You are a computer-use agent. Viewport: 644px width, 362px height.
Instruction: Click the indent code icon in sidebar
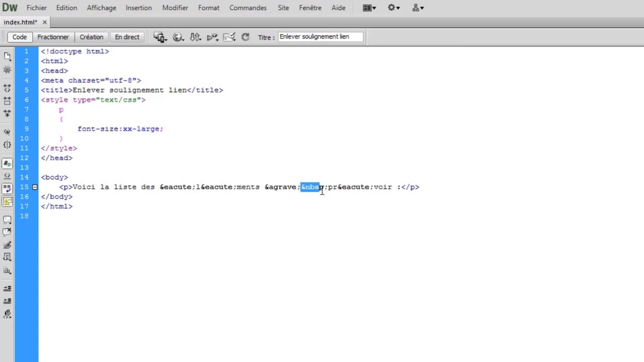tap(7, 288)
